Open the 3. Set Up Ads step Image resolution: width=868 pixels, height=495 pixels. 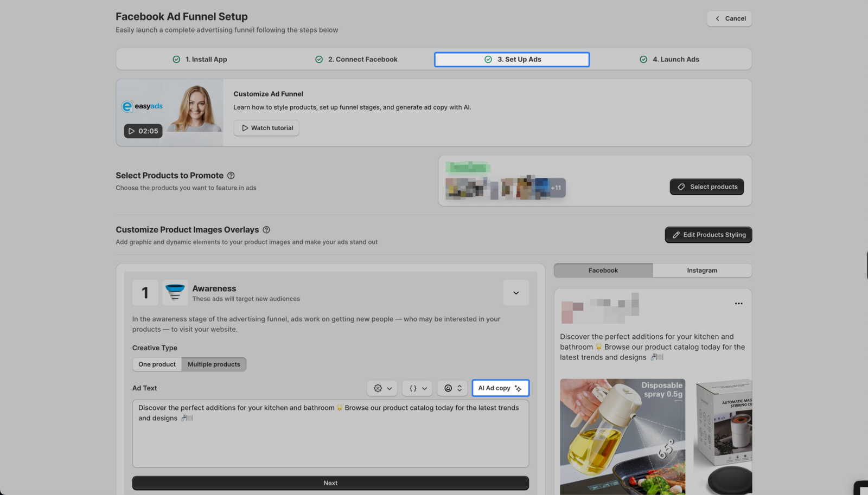tap(511, 59)
